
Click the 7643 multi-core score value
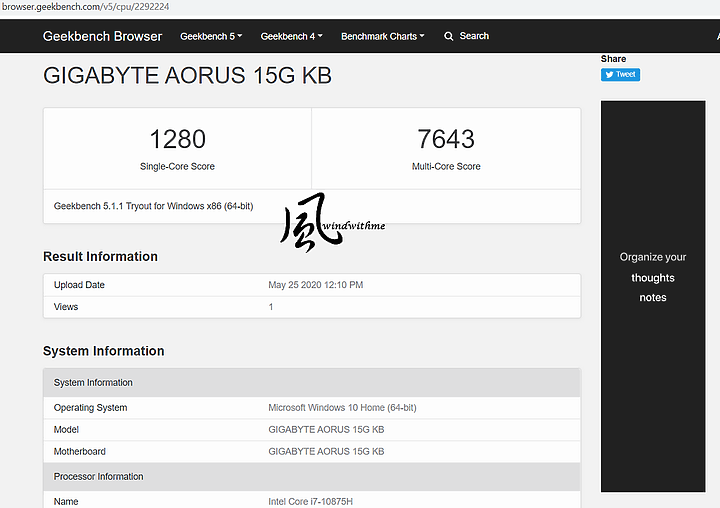pyautogui.click(x=446, y=139)
